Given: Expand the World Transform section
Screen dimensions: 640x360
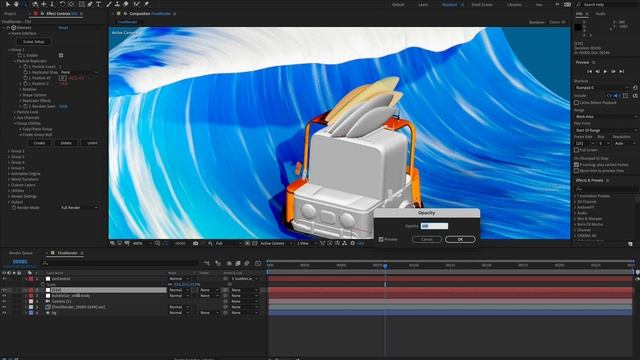Looking at the screenshot, I should point(9,180).
